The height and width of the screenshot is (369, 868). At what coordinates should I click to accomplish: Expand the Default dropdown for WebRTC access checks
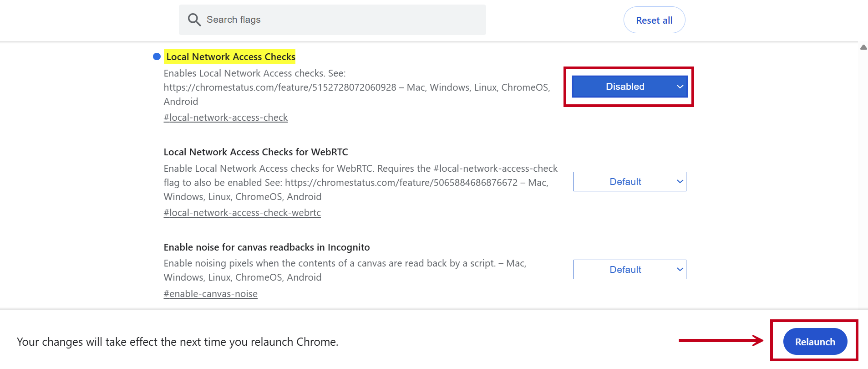629,182
